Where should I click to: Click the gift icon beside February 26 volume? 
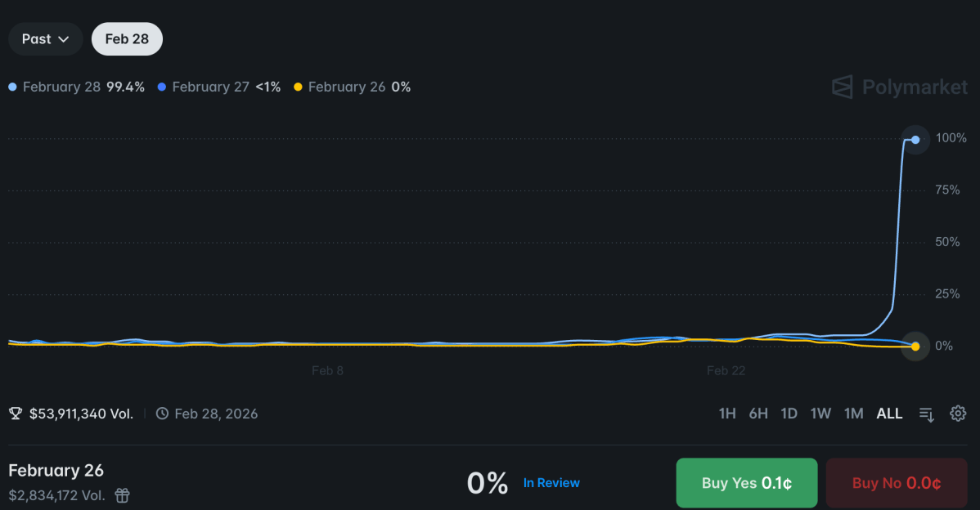[x=122, y=496]
